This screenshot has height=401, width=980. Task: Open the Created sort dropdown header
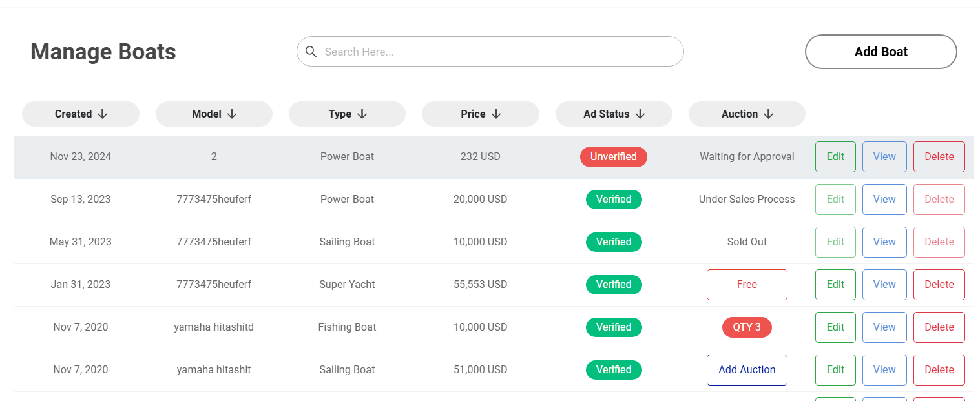[80, 114]
